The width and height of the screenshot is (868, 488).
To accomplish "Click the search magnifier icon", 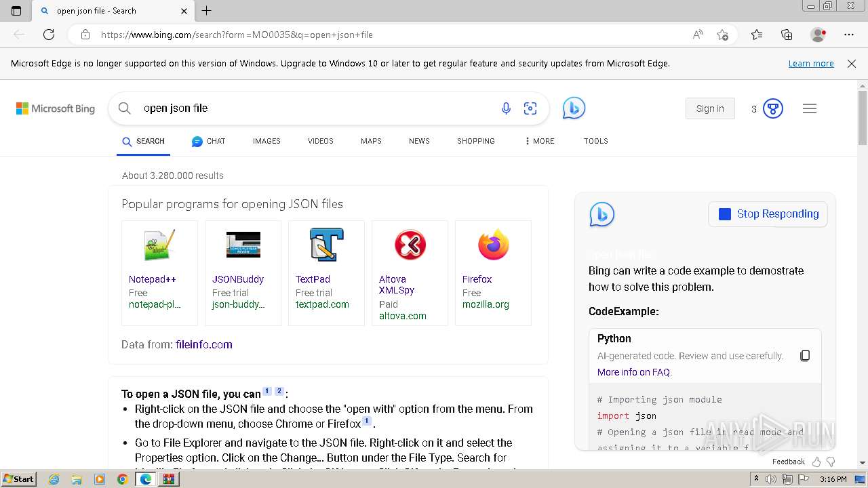I will [125, 108].
